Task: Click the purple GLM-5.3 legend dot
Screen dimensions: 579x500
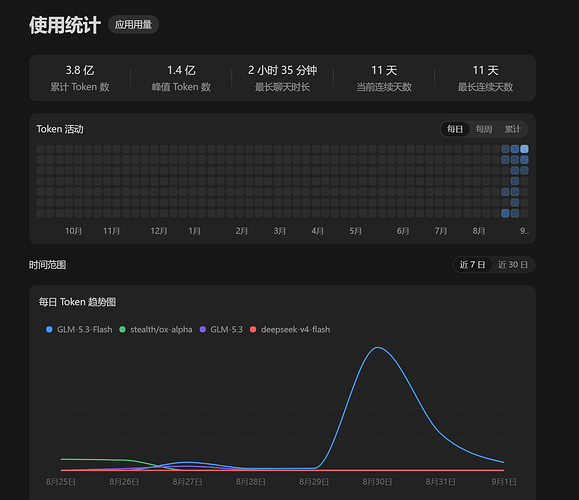Action: tap(202, 329)
